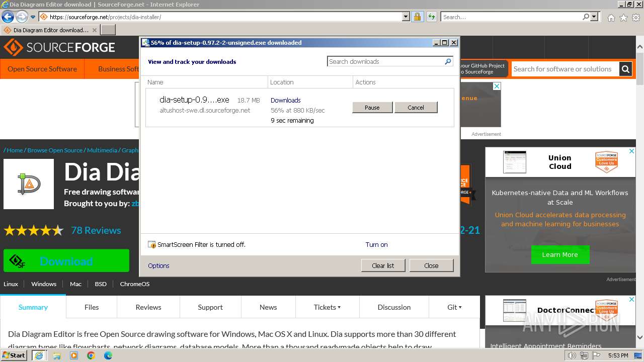Cancel the dia-setup download
This screenshot has width=644, height=362.
(x=416, y=107)
